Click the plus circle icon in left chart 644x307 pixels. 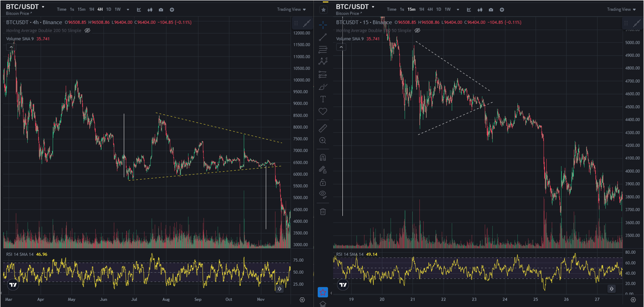click(172, 9)
